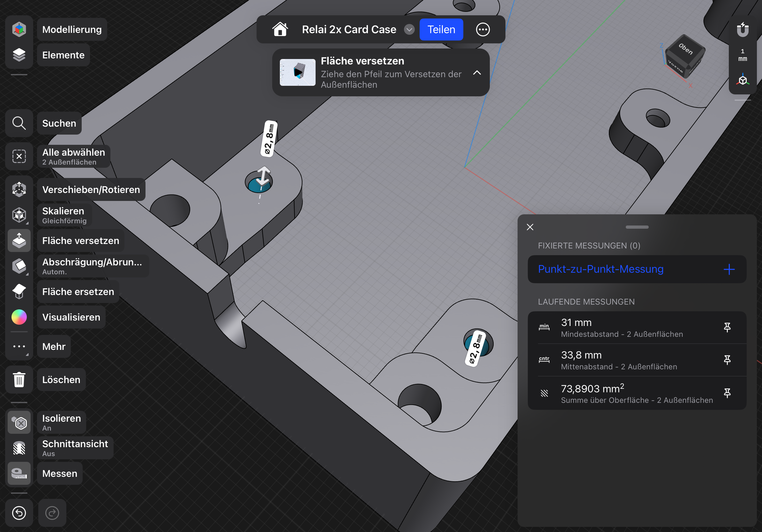Toggle Schnittansicht section view

point(19,448)
